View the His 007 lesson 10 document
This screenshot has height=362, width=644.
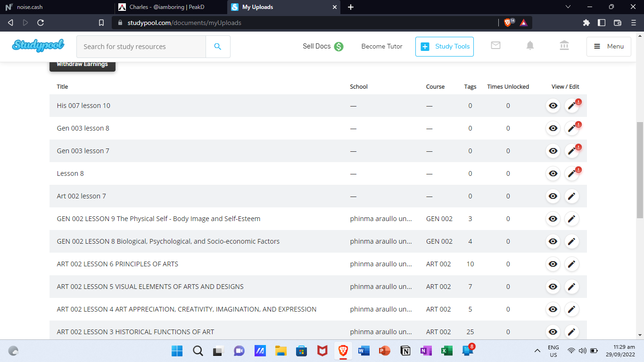click(553, 106)
